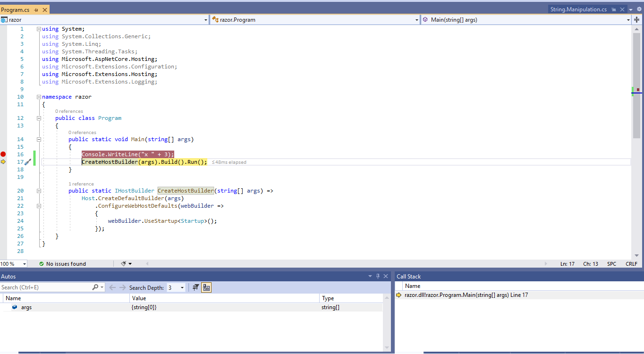Click the horizontal scrollbar right arrow
The width and height of the screenshot is (644, 354).
[x=547, y=264]
